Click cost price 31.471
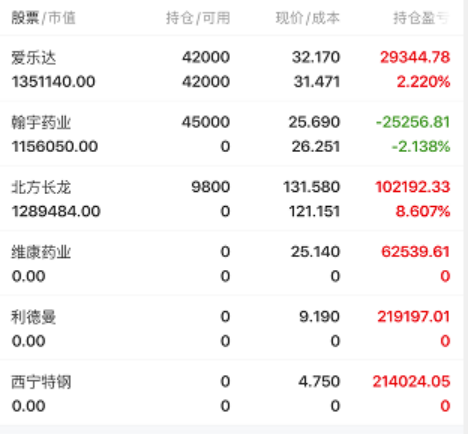 tap(317, 82)
